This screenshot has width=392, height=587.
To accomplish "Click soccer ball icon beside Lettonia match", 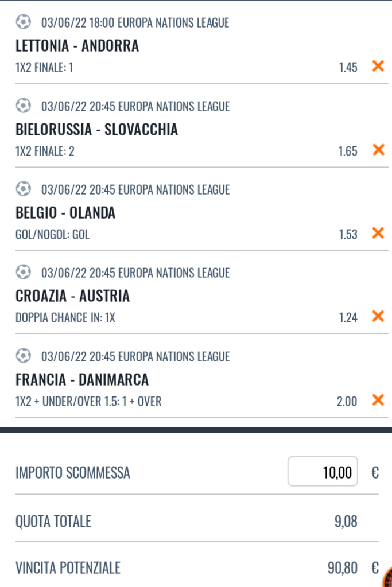I will point(23,22).
